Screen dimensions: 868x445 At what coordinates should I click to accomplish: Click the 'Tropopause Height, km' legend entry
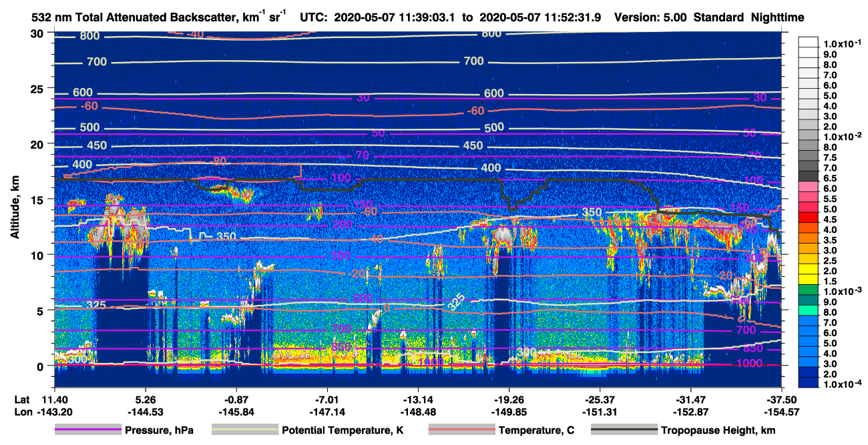pos(718,430)
